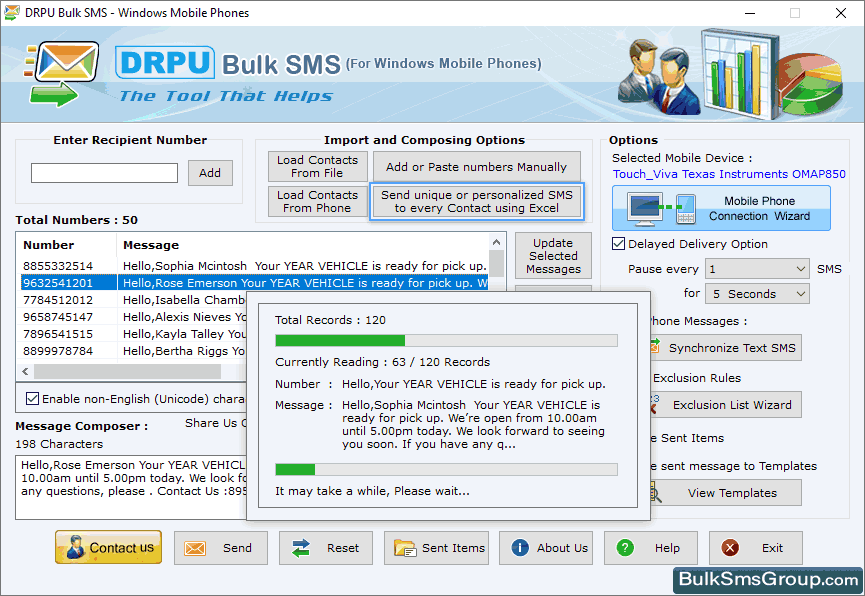The width and height of the screenshot is (865, 596).
Task: Click the envelope icon on Send button
Action: [x=195, y=548]
